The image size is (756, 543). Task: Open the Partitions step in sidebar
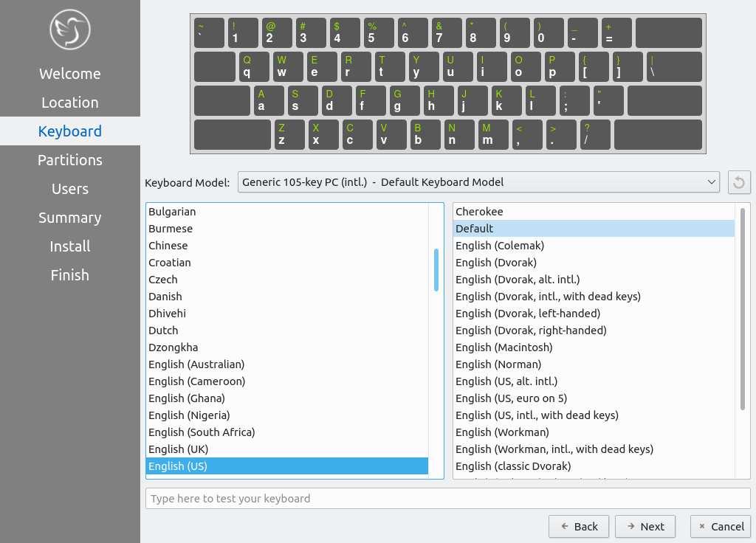(x=69, y=160)
